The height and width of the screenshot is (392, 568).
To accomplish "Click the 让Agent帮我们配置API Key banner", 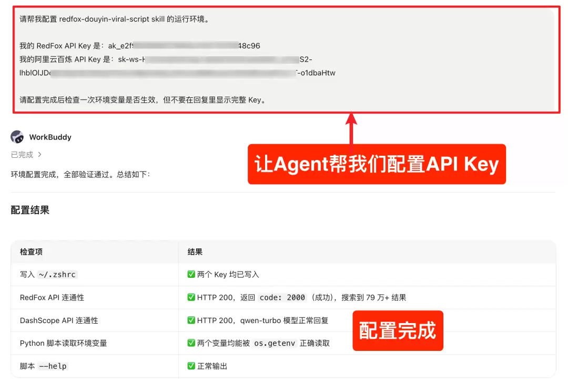I will pyautogui.click(x=377, y=164).
